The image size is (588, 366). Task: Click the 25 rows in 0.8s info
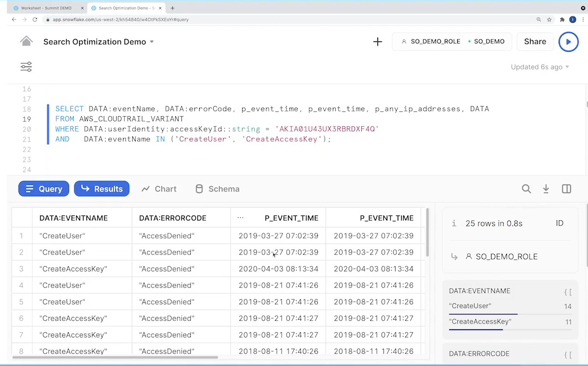coord(494,223)
